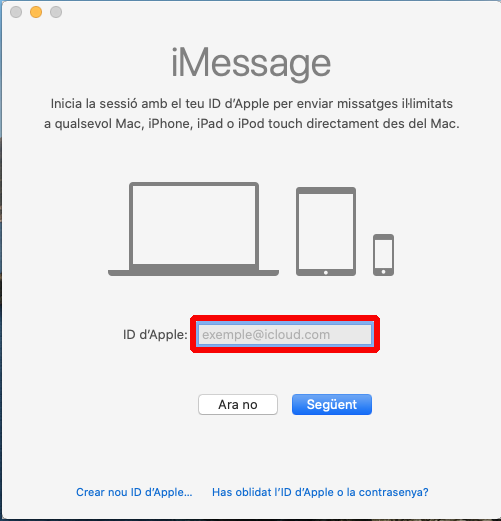Screen dimensions: 501x521
Task: Click the small iPhone illustration
Action: [x=383, y=255]
